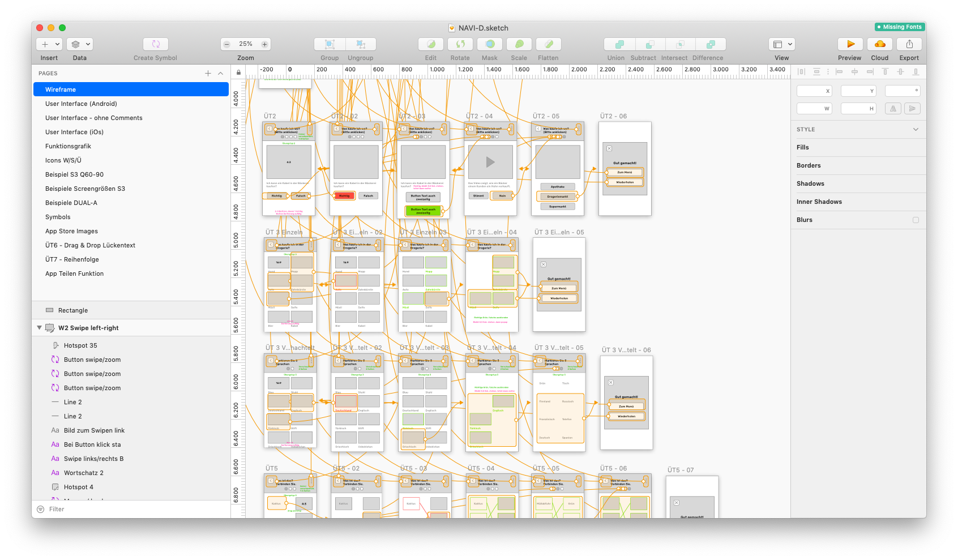958x560 pixels.
Task: Click the H height field
Action: tap(858, 109)
